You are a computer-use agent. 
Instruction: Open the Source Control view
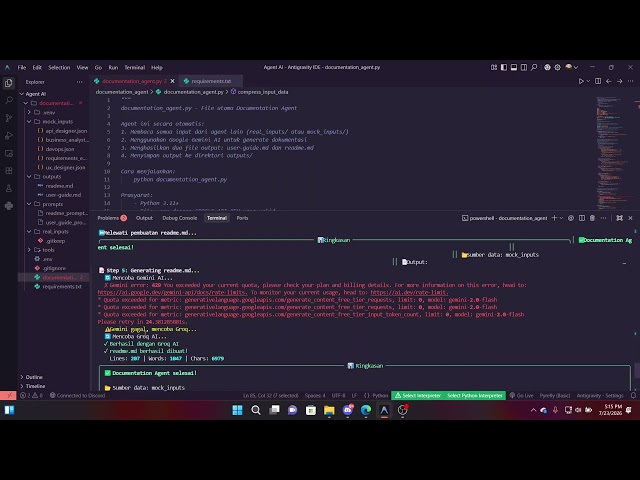pyautogui.click(x=9, y=118)
